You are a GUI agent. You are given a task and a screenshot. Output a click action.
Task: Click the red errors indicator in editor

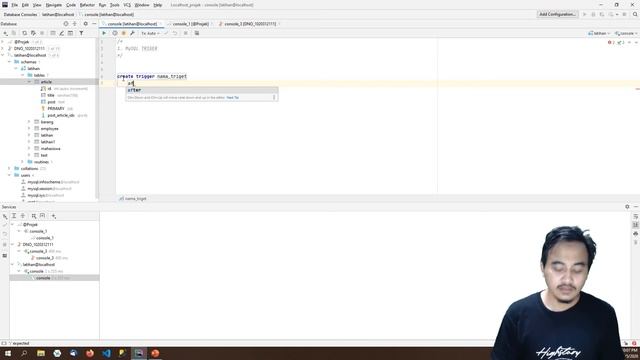point(611,42)
